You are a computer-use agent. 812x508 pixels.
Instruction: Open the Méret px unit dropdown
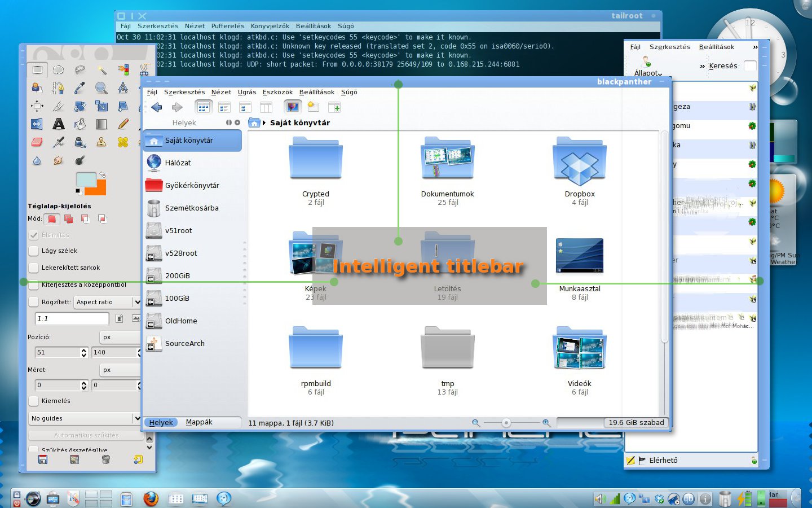[120, 370]
